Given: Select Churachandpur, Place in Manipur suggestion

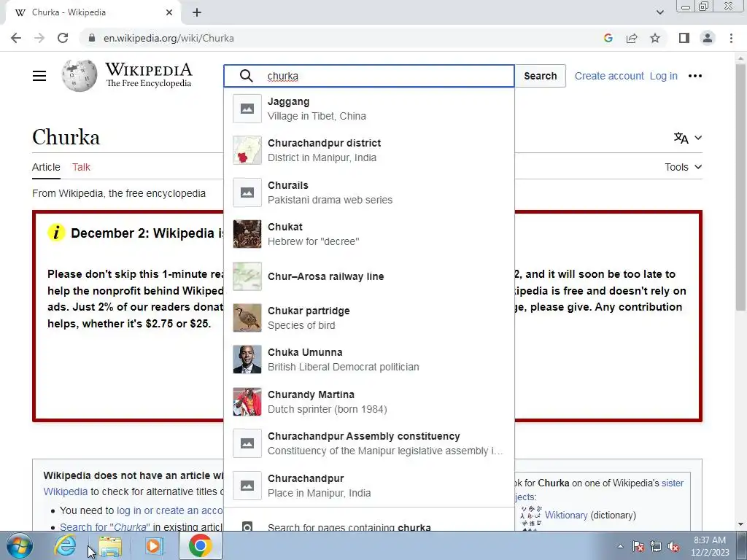Looking at the screenshot, I should point(369,485).
